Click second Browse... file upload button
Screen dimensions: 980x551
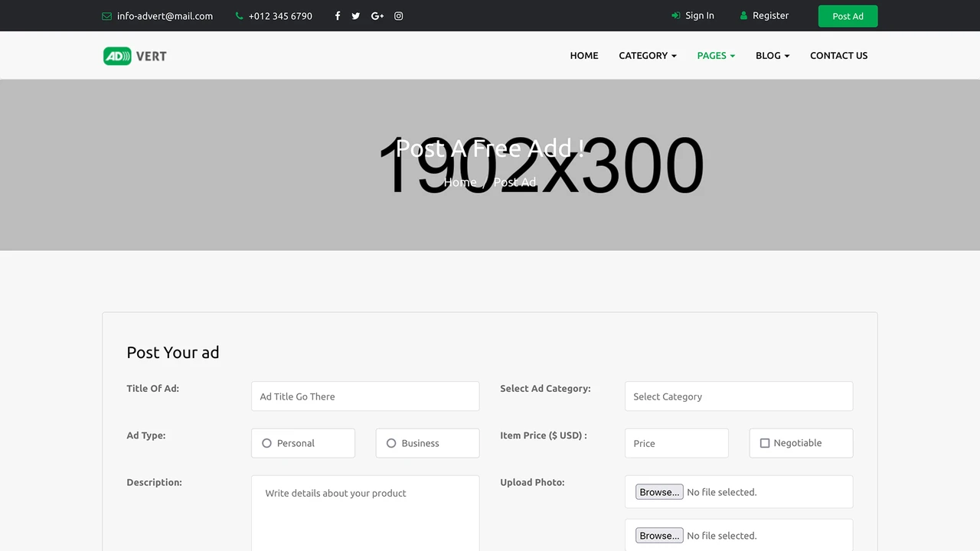[659, 536]
